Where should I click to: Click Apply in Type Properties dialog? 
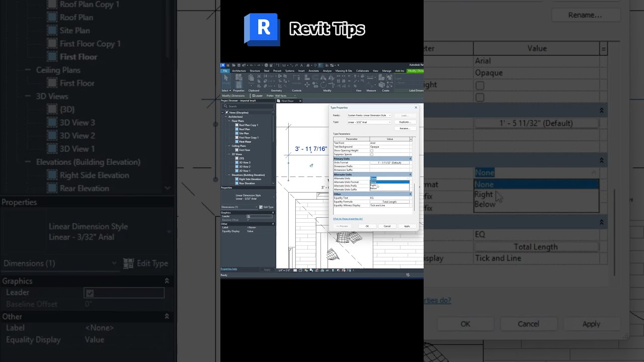pyautogui.click(x=407, y=226)
